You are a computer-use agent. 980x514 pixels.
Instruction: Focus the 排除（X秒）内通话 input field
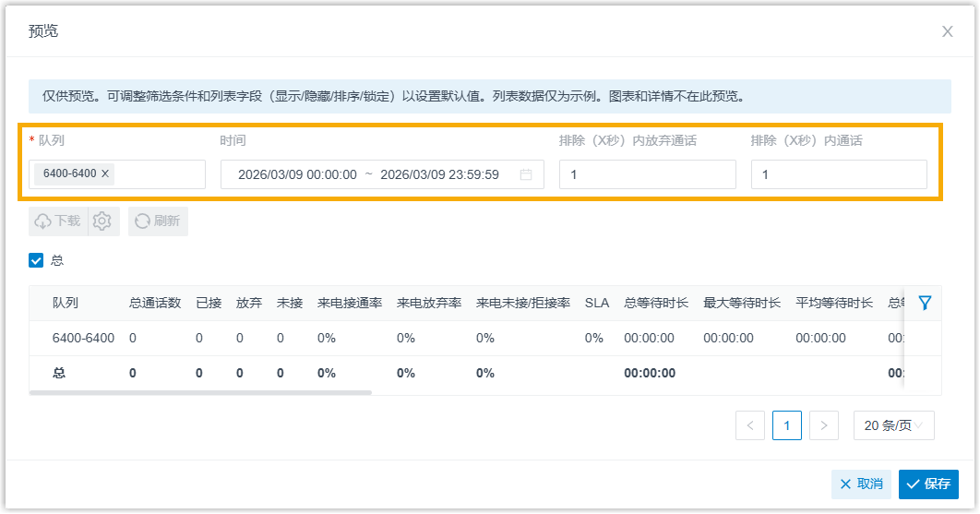click(x=838, y=174)
